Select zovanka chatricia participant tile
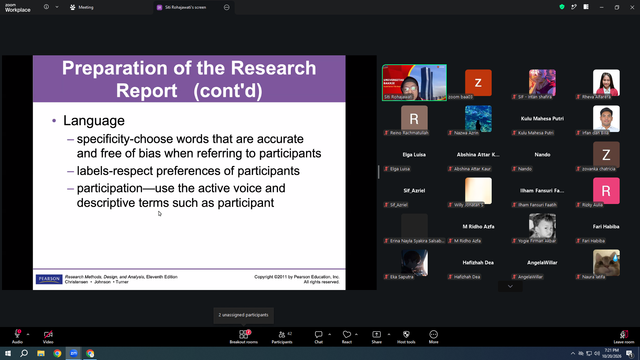This screenshot has height=360, width=640. tap(607, 155)
